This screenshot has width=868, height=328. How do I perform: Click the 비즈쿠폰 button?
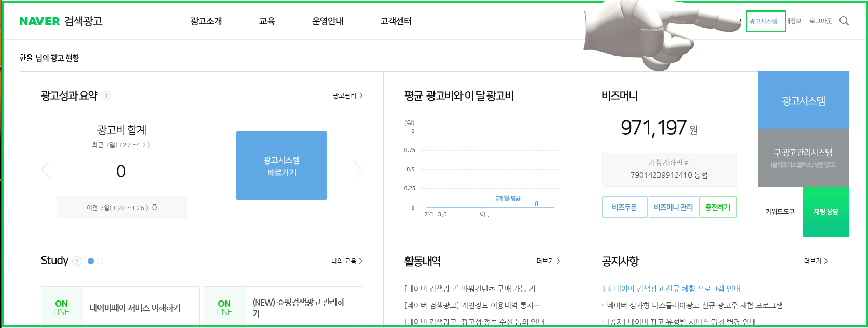[624, 207]
